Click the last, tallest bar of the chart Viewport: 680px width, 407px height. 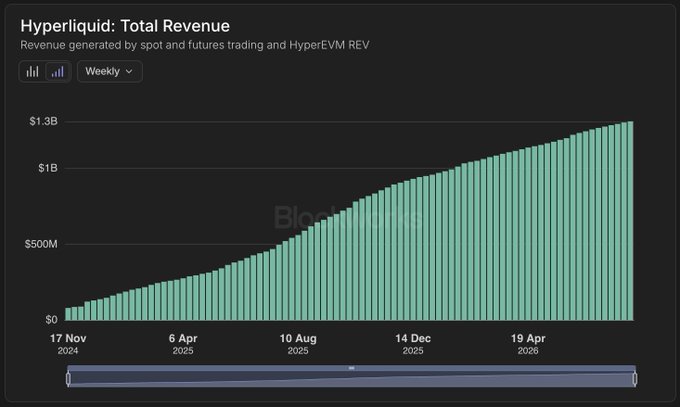[x=631, y=221]
